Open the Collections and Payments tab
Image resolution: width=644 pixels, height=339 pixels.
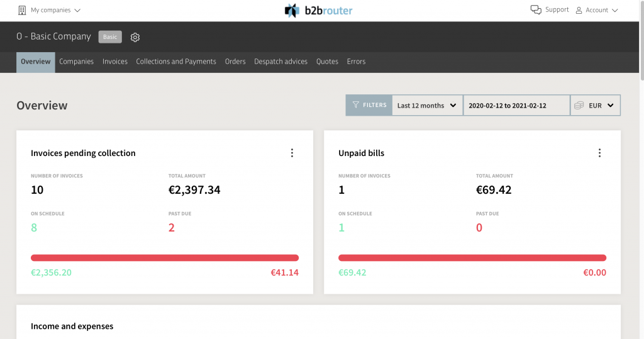(x=176, y=62)
